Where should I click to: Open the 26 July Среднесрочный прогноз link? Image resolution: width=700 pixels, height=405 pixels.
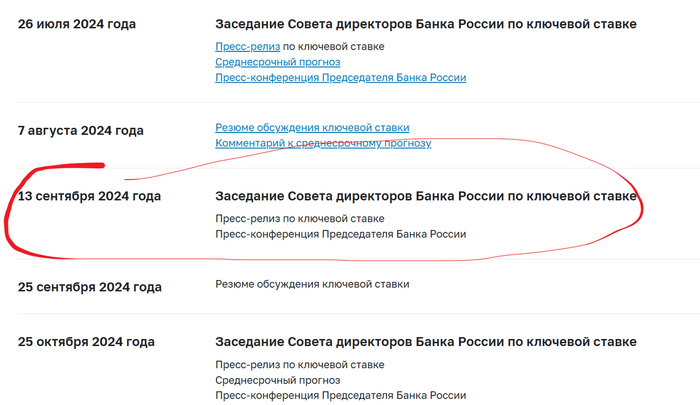(x=278, y=62)
